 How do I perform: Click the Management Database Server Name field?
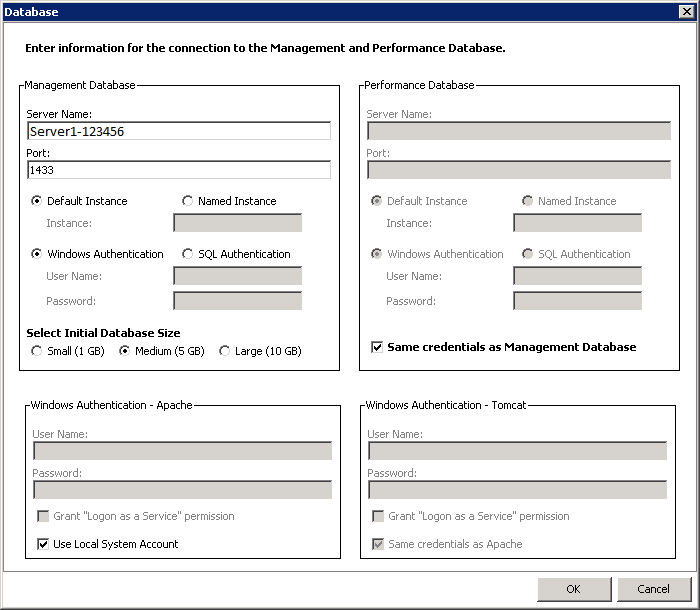point(178,131)
